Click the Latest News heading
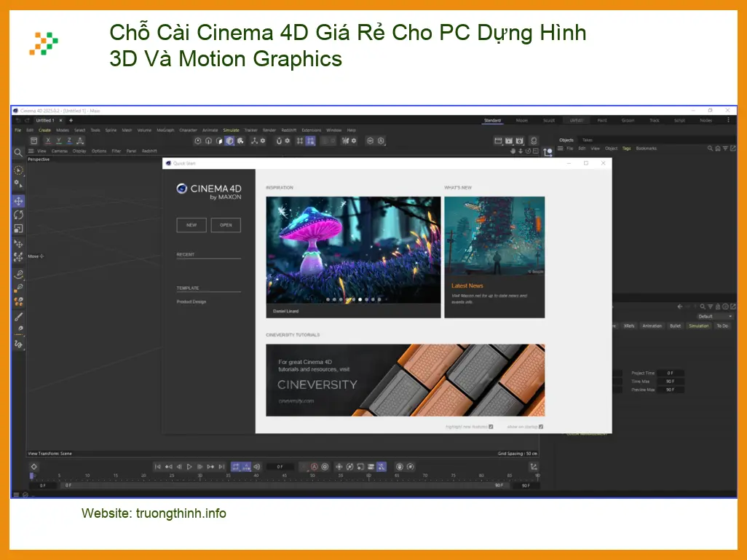Screen dimensions: 747x560 click(467, 285)
